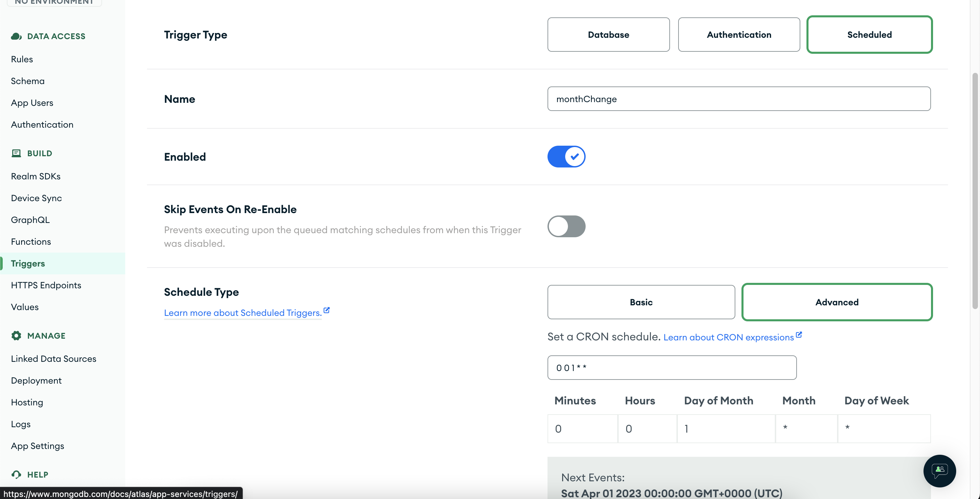The image size is (980, 499).
Task: Open GraphQL section
Action: click(30, 220)
